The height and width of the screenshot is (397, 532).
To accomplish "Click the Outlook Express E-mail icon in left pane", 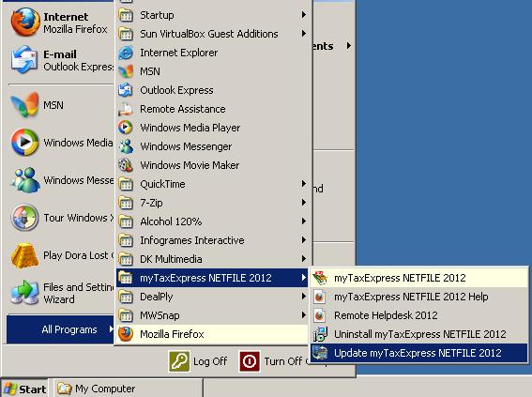I will point(24,60).
